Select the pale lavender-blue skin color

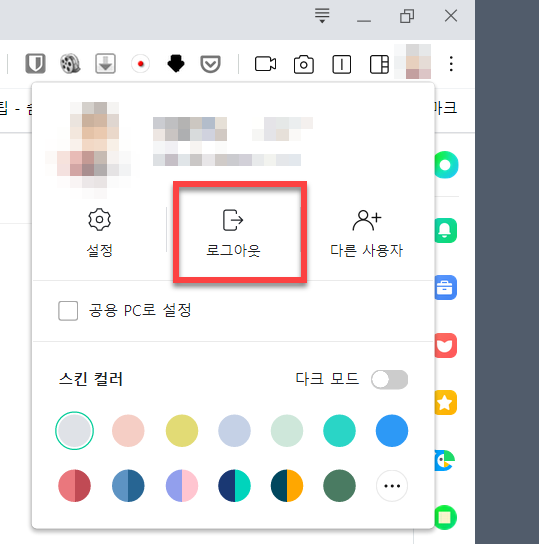(234, 431)
